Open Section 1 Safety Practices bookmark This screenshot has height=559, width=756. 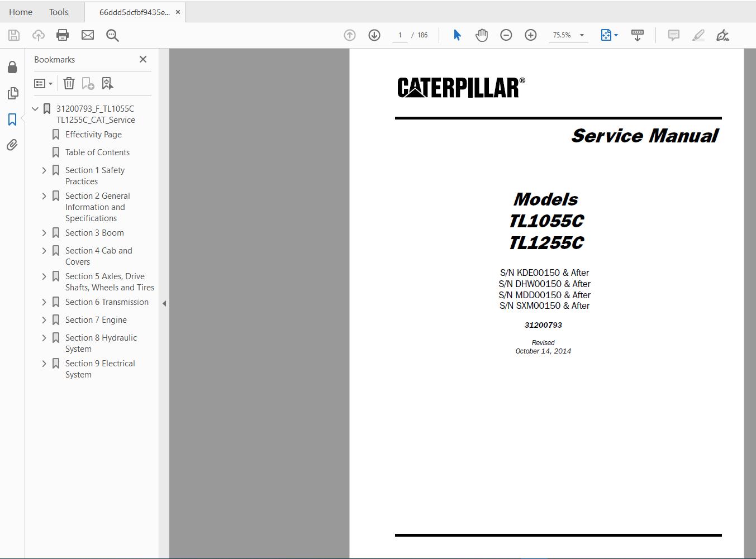point(95,176)
